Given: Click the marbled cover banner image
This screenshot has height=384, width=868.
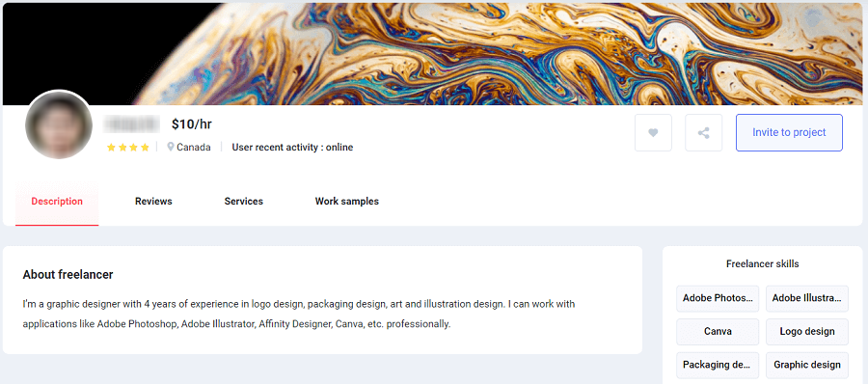Looking at the screenshot, I should [433, 53].
